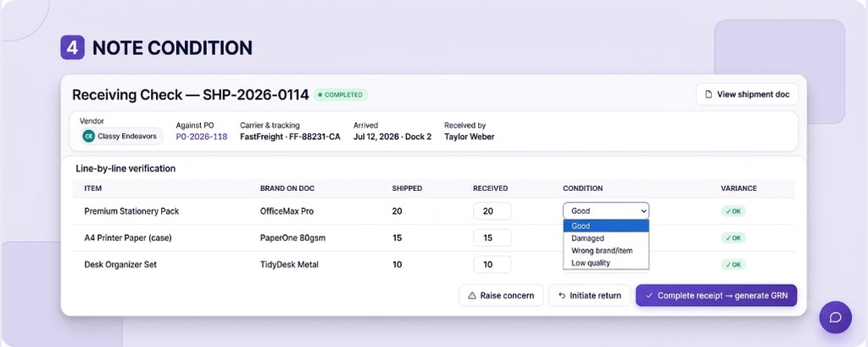This screenshot has width=868, height=347.
Task: Click shipped quantity 20
Action: (x=397, y=211)
